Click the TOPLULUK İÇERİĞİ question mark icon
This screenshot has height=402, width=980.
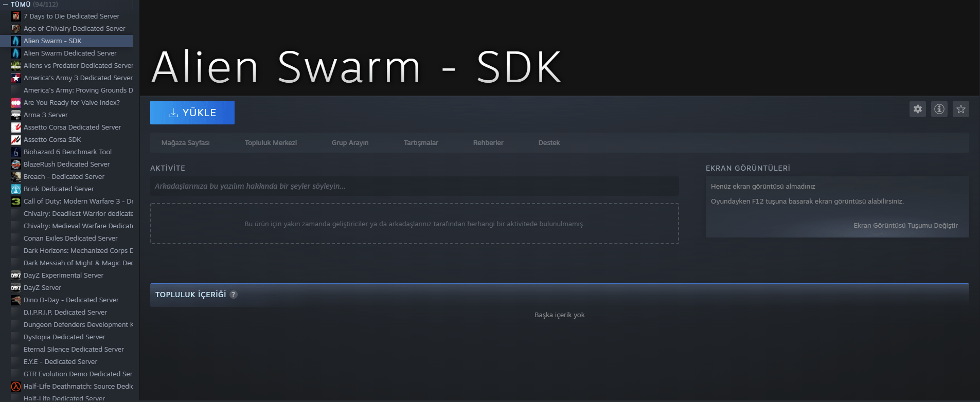coord(234,295)
